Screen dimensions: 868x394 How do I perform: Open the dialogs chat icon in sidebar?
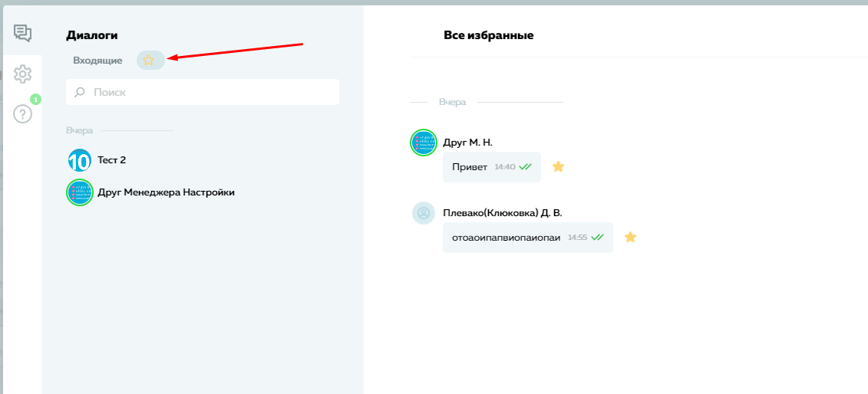[23, 34]
